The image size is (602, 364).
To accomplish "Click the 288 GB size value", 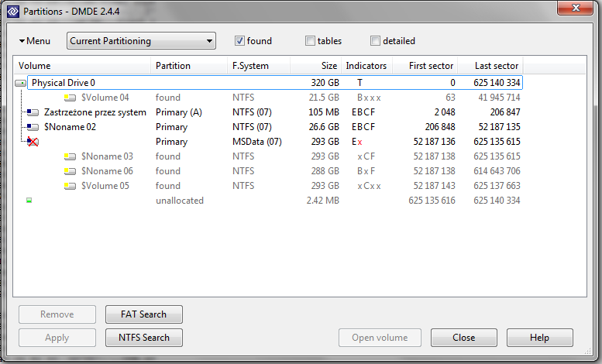I will point(325,171).
